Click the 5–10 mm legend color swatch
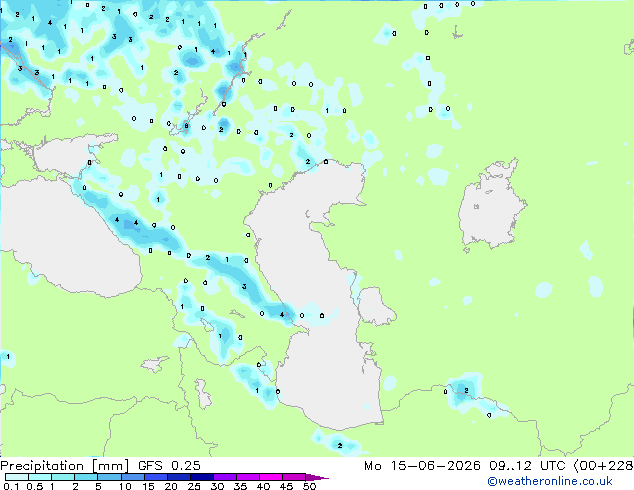The width and height of the screenshot is (634, 490). click(x=110, y=477)
